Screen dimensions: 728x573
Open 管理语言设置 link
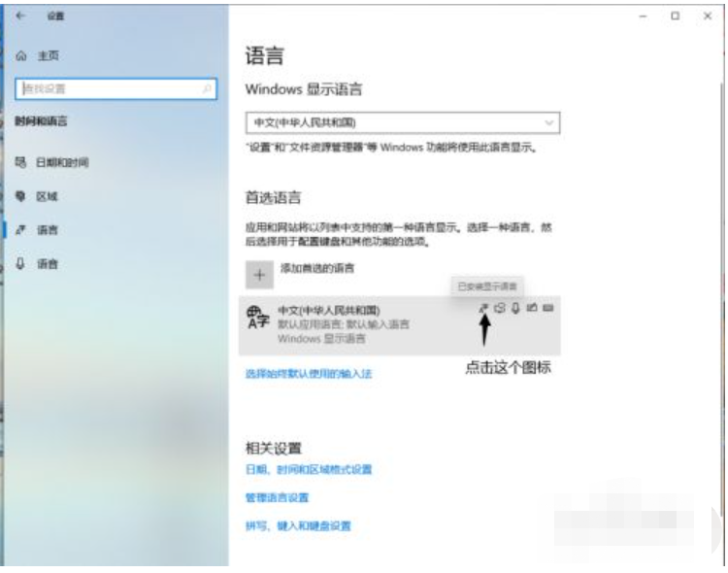tap(278, 497)
